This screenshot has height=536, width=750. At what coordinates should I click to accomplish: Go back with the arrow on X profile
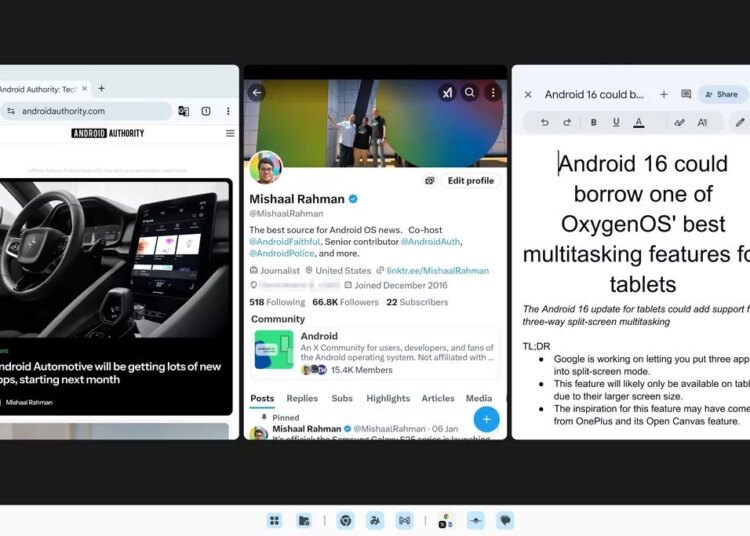click(257, 93)
